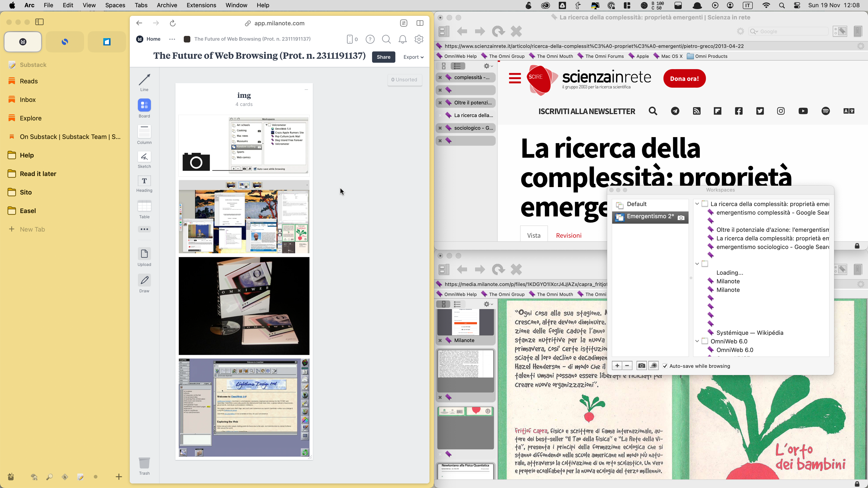Collapse the OmniWeb 6.0 window group
Image resolution: width=868 pixels, height=488 pixels.
tap(697, 341)
